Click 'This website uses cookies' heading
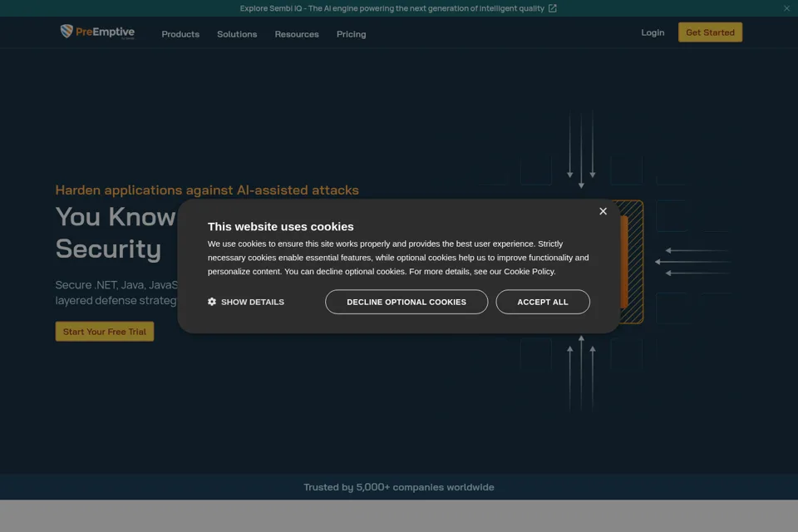Viewport: 798px width, 532px height. tap(280, 227)
